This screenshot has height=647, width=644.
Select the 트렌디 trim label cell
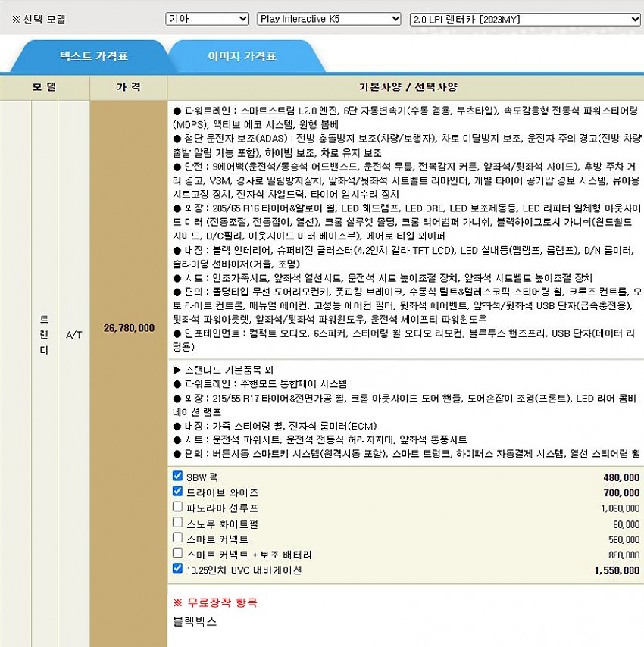[x=44, y=334]
